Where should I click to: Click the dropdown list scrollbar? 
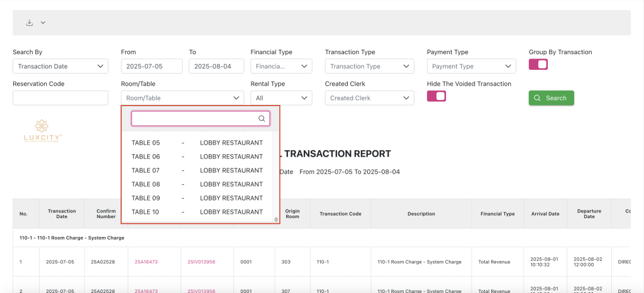275,219
